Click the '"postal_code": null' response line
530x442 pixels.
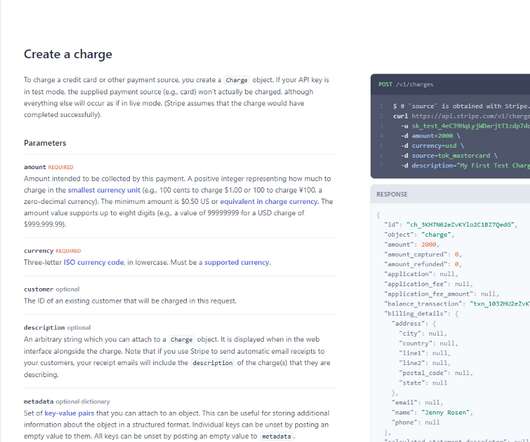pos(436,373)
